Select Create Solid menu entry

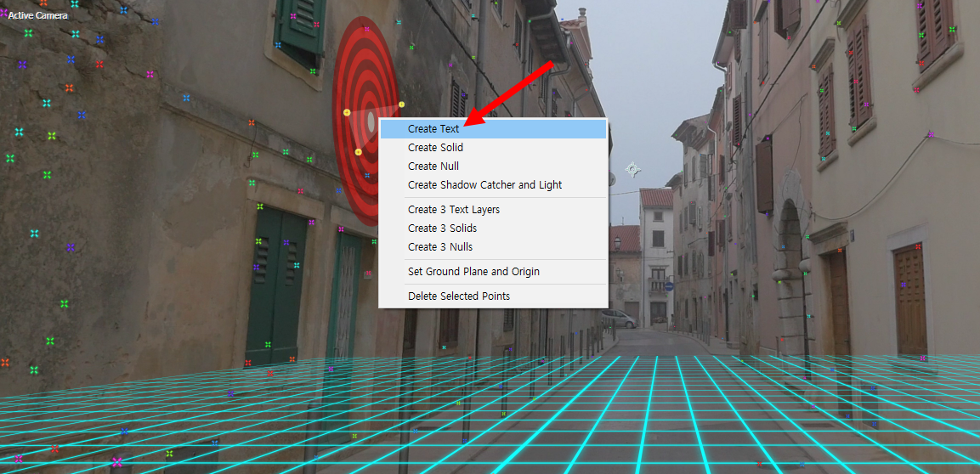(493, 148)
